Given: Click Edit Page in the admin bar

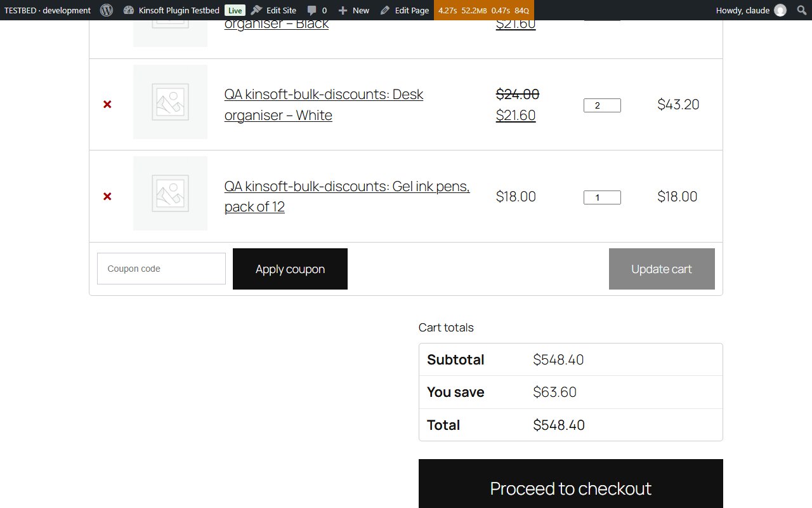Looking at the screenshot, I should point(405,10).
